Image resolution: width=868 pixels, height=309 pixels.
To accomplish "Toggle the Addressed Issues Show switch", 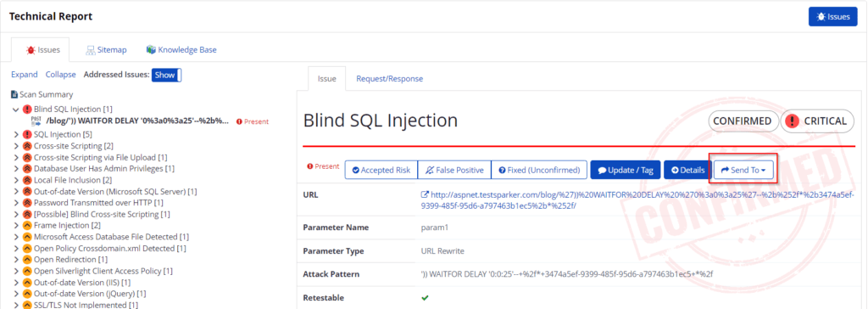I will click(x=167, y=75).
